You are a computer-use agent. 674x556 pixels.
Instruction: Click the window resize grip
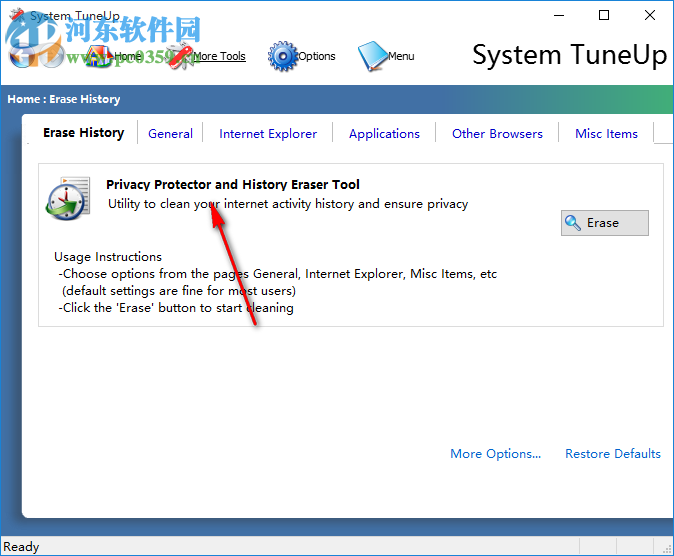[x=668, y=549]
